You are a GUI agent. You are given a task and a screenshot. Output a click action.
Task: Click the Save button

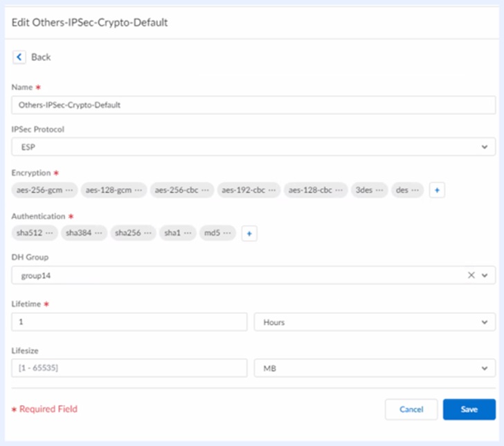(x=469, y=409)
